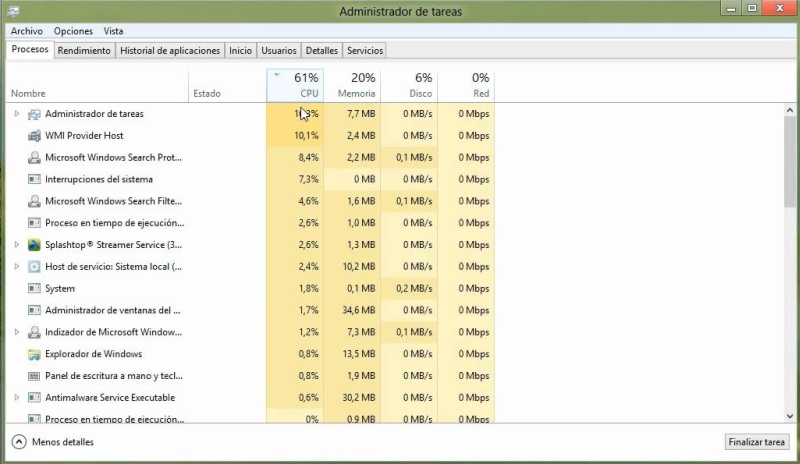Click the Explorador de Windows folder icon

(34, 354)
